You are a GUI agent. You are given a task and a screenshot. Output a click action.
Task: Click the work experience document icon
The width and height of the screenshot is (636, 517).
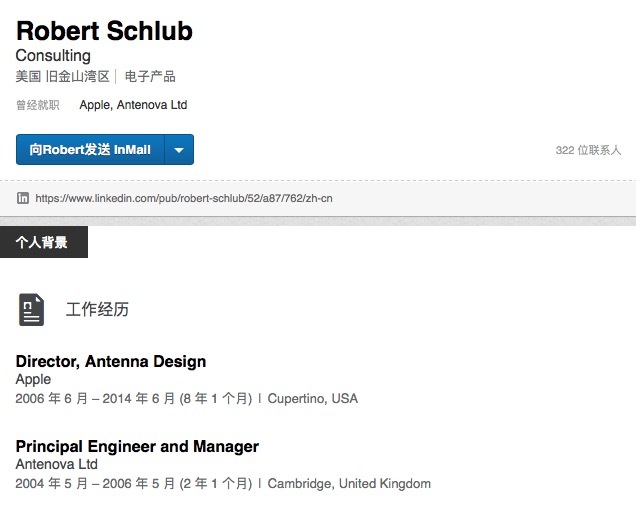point(32,309)
